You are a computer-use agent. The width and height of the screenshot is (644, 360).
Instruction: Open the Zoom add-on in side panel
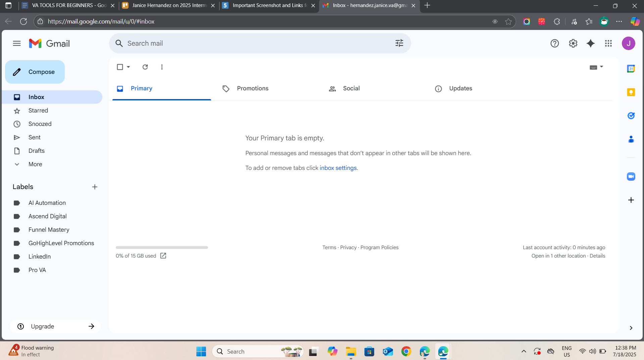(631, 176)
